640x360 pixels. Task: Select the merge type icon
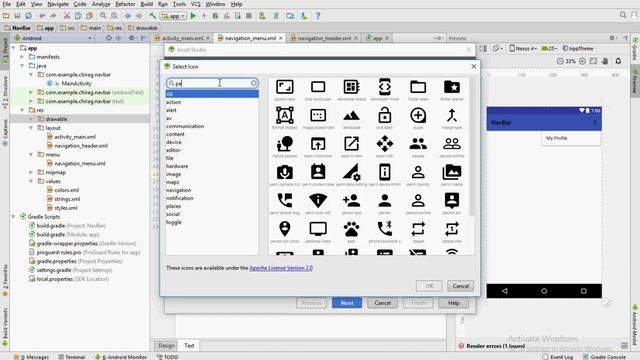[x=451, y=116]
